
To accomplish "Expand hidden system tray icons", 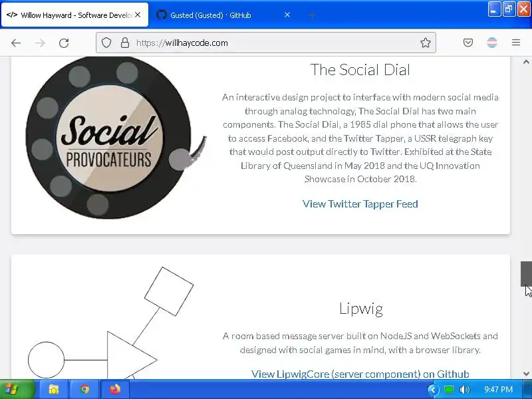I will point(433,390).
